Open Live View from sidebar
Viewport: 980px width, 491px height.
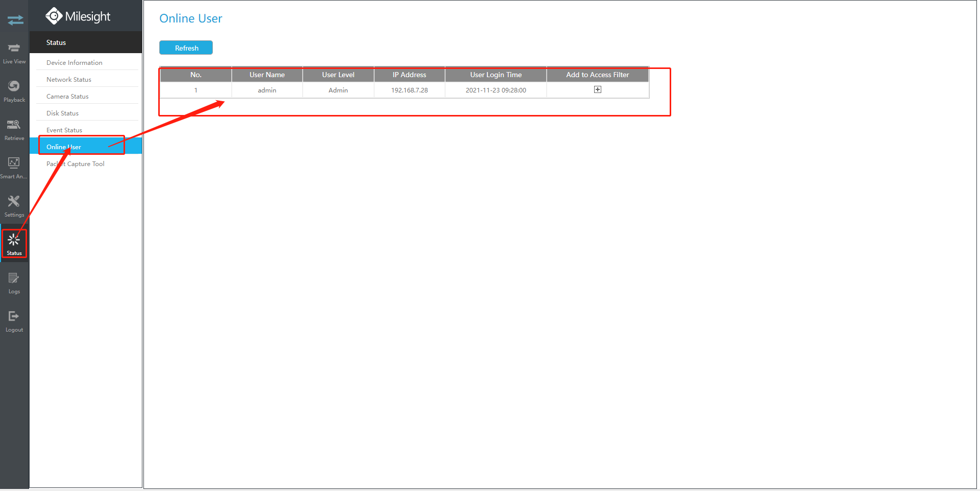click(x=14, y=53)
